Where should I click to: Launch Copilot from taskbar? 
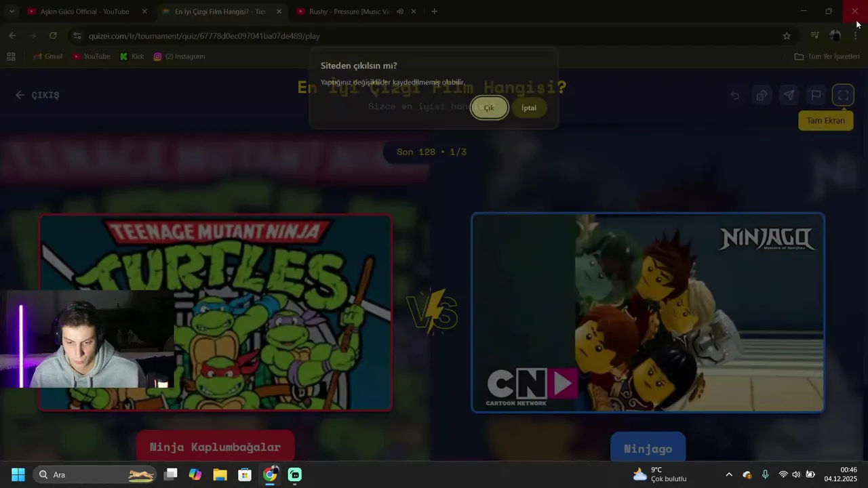(x=195, y=474)
